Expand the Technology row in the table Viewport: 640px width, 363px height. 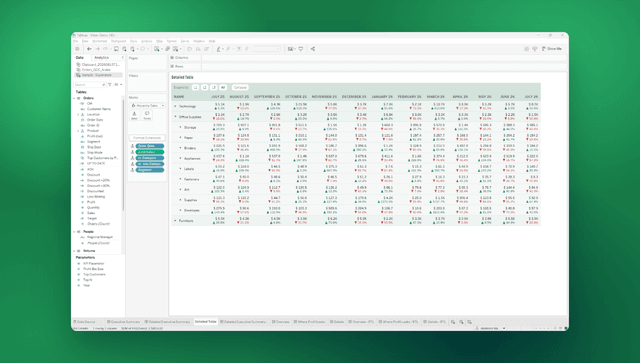pyautogui.click(x=176, y=106)
